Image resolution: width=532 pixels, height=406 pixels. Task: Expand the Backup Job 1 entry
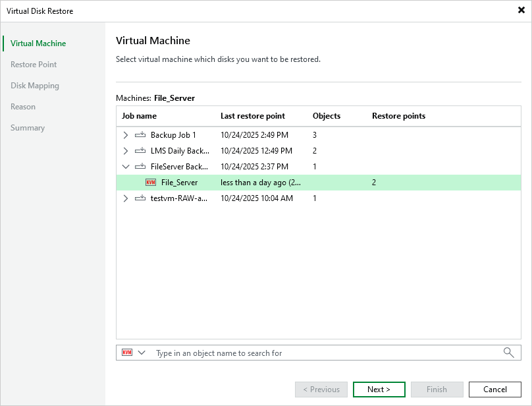[x=125, y=134]
